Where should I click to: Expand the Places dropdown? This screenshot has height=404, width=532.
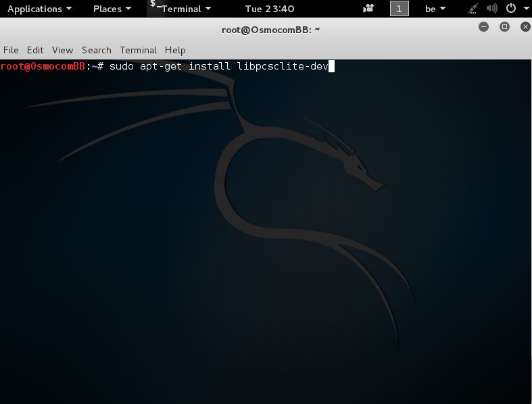[x=112, y=9]
